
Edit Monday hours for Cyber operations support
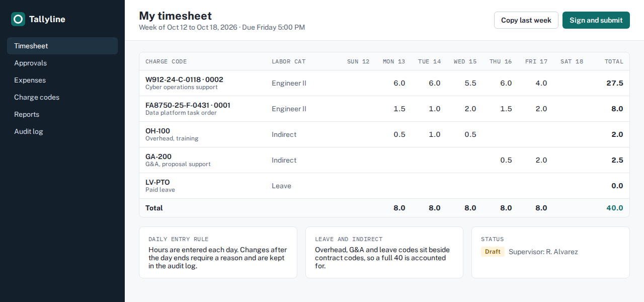(x=399, y=83)
